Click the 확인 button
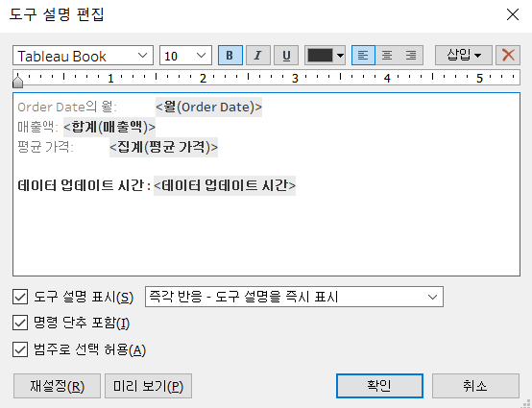Image resolution: width=532 pixels, height=408 pixels. [379, 386]
